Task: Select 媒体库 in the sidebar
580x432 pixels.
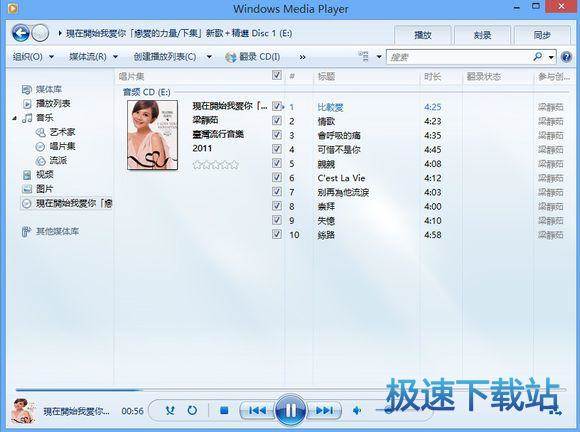Action: tap(42, 90)
